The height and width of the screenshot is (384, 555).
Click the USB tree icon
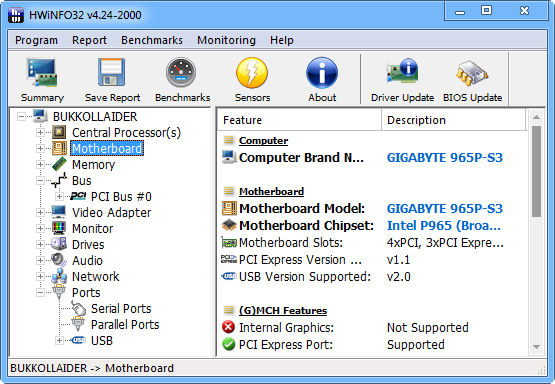[78, 340]
